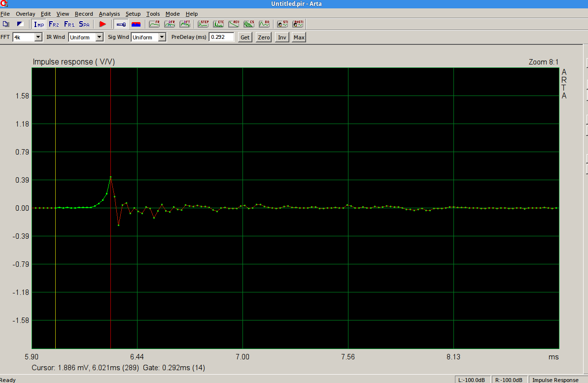Open the Mode menu
Screen dimensions: 588x383
(173, 14)
